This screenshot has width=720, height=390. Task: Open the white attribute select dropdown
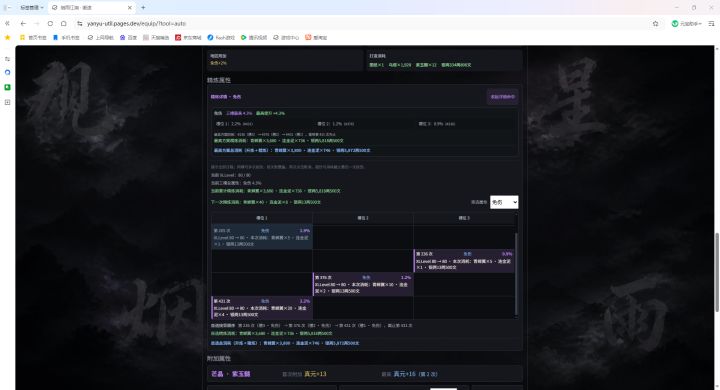504,202
